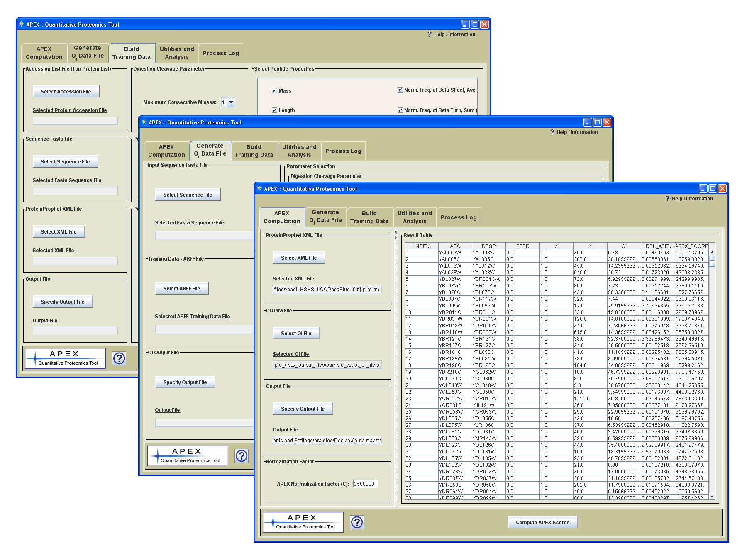The height and width of the screenshot is (560, 747).
Task: Click APEX logo in middle window footer
Action: (x=188, y=456)
